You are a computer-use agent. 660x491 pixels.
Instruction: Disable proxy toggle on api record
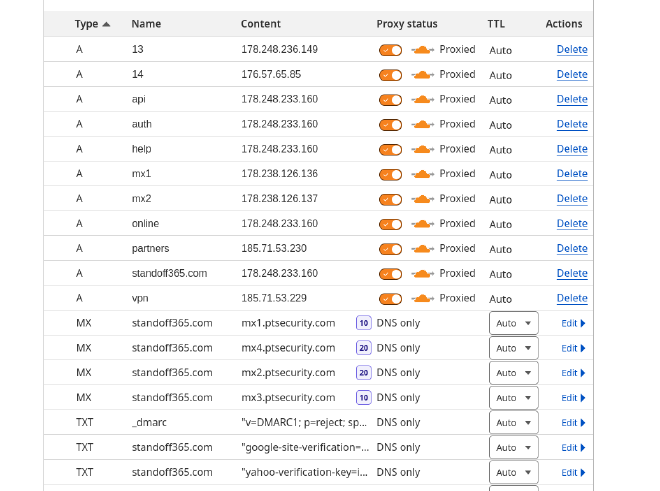coord(390,100)
